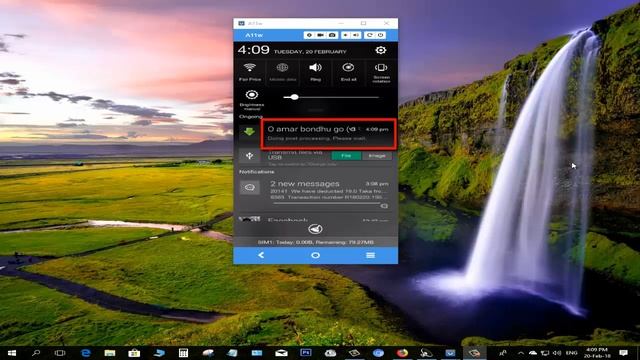
Task: Click the camera screenshot icon in A11w toolbar
Action: 332,35
